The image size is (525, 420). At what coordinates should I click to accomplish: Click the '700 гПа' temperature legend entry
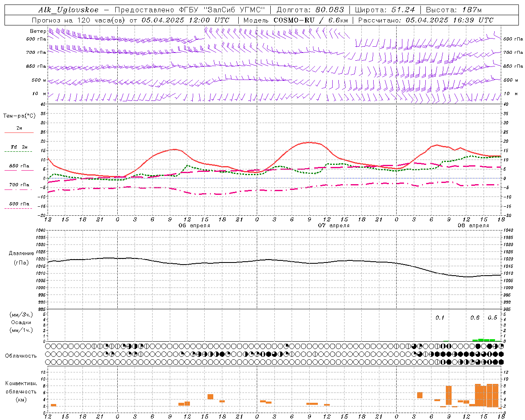(x=19, y=185)
